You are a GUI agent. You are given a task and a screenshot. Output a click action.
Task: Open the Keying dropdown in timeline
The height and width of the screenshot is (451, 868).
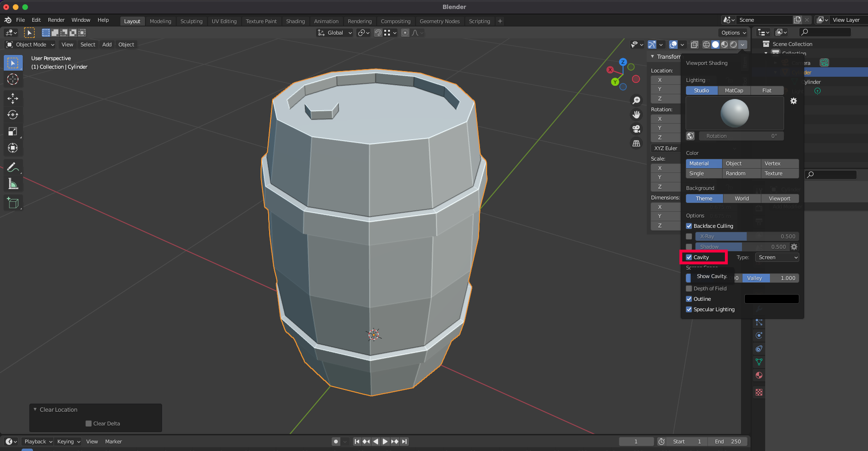(69, 442)
